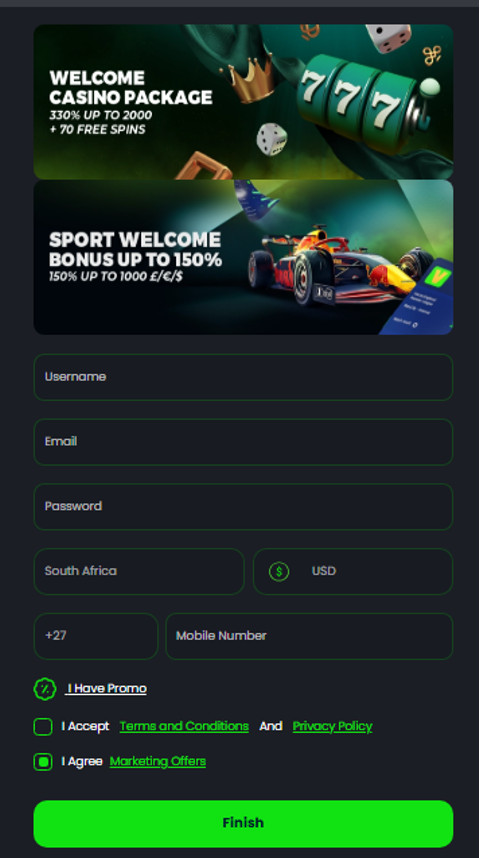Image resolution: width=480 pixels, height=858 pixels.
Task: Click the white dice at the banner top
Action: 388,38
